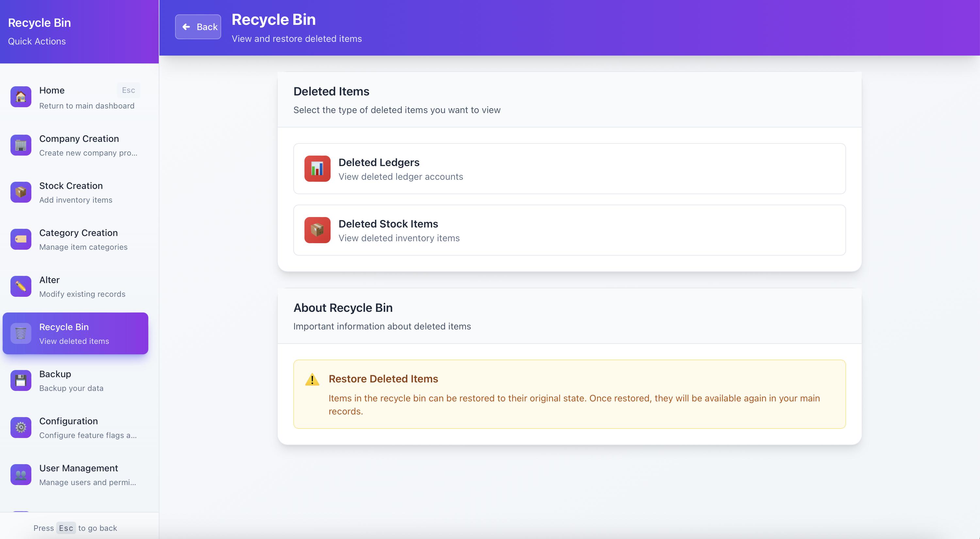Viewport: 980px width, 539px height.
Task: Go back using the Back button
Action: (x=198, y=27)
